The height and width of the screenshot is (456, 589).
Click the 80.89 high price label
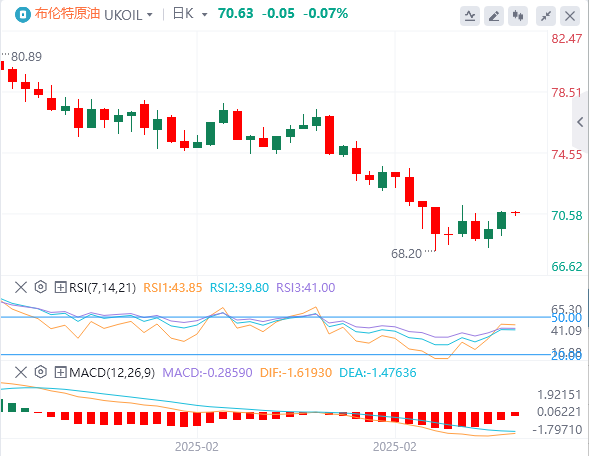tap(26, 57)
